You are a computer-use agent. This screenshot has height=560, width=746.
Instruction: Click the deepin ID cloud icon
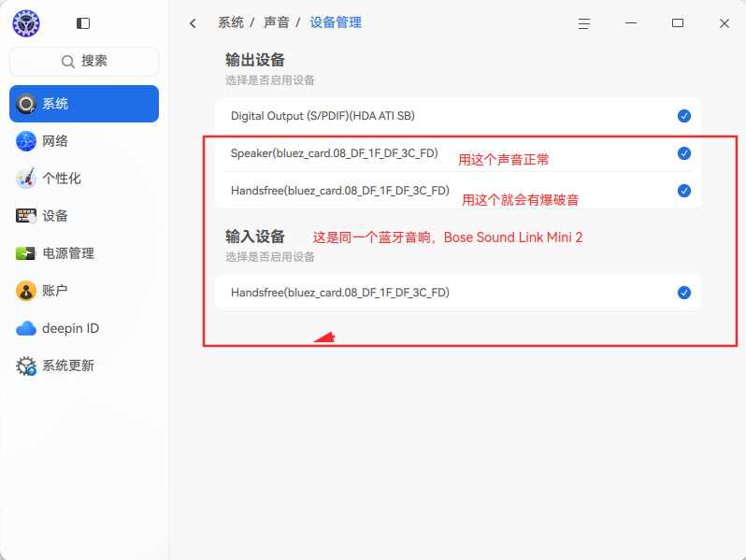click(x=26, y=328)
